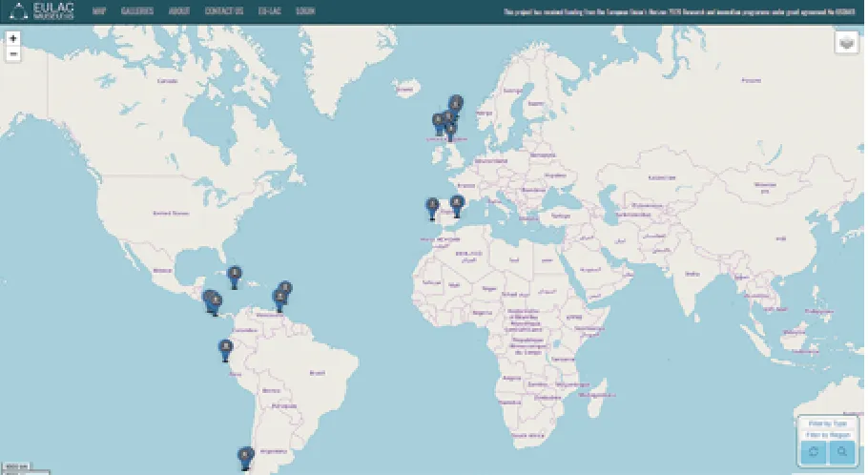Open the EU-LAC navigation link
The height and width of the screenshot is (475, 868).
click(x=270, y=11)
